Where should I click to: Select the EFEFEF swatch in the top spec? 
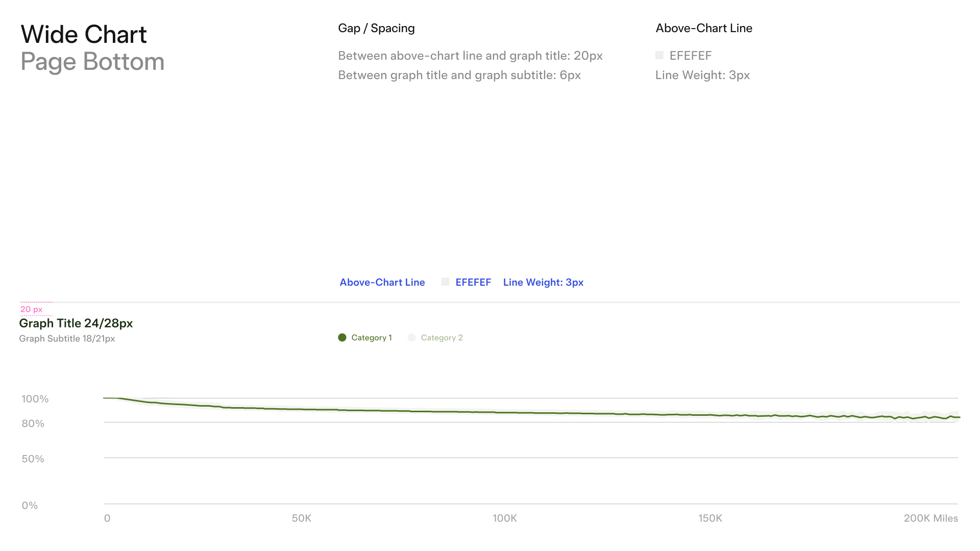click(659, 55)
